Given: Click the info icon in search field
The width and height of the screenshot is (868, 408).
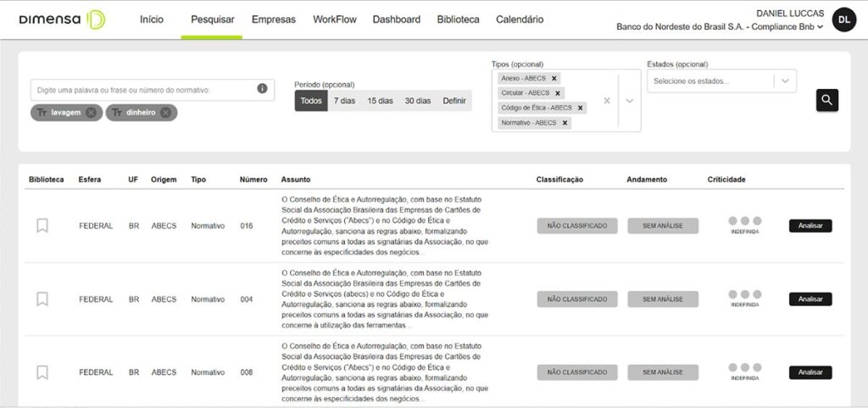Looking at the screenshot, I should point(262,89).
